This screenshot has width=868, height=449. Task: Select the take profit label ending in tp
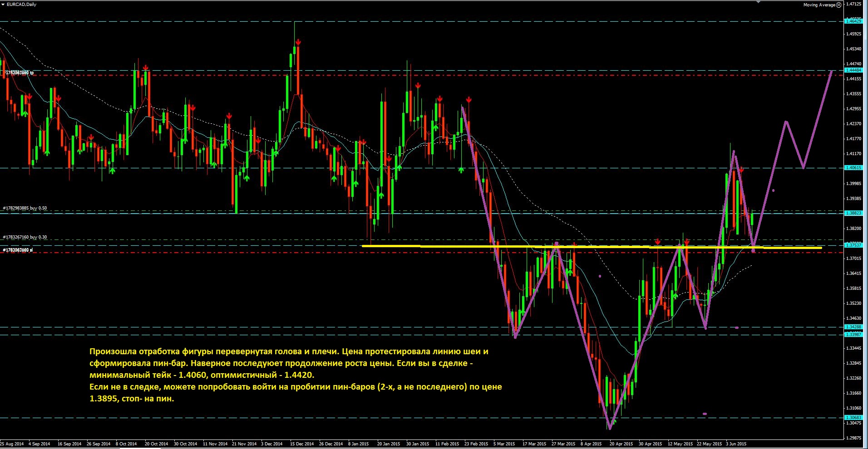click(19, 73)
